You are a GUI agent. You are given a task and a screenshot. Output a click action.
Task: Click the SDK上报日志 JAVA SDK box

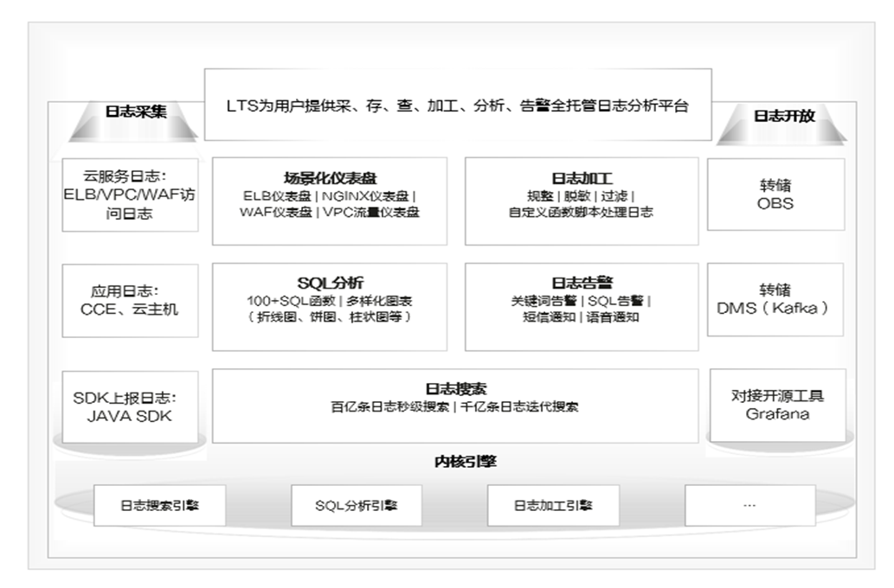pos(130,406)
